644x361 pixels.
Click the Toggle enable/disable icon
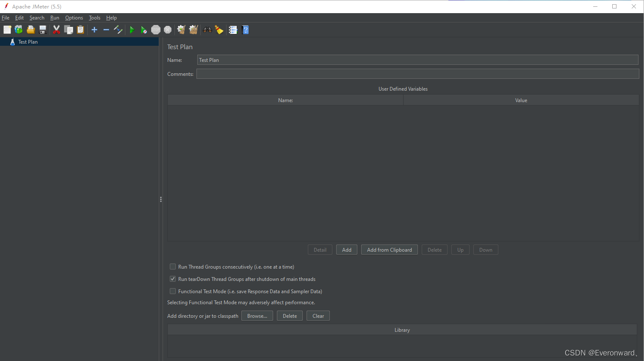point(118,30)
